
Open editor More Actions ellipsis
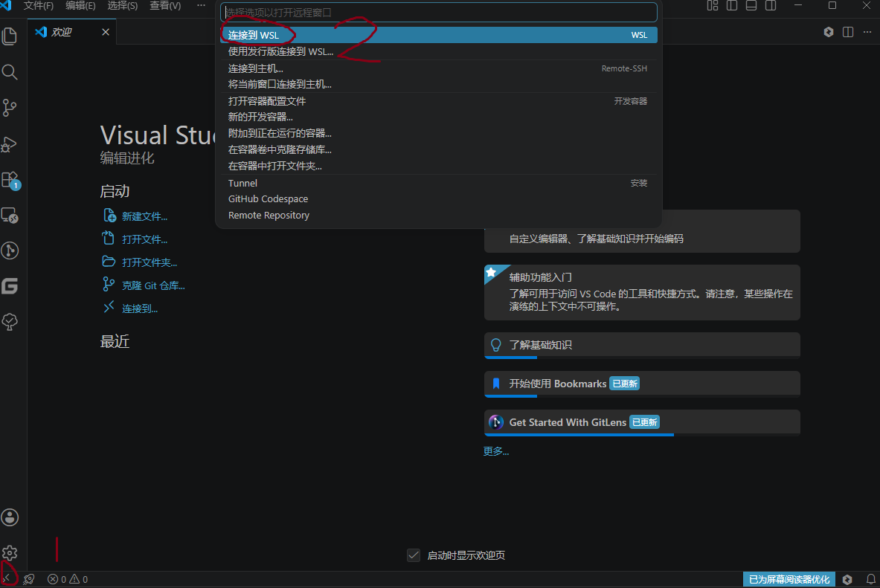click(x=867, y=32)
